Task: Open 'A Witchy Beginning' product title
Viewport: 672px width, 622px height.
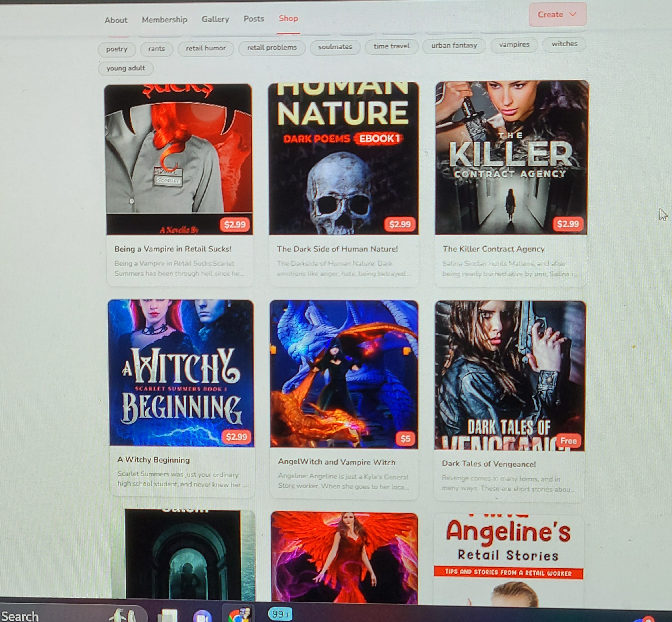Action: point(154,460)
